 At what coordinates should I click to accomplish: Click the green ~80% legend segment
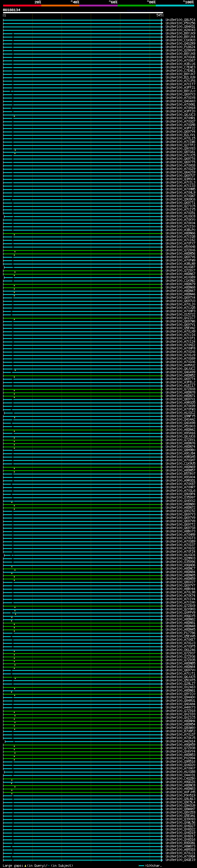(136, 6)
